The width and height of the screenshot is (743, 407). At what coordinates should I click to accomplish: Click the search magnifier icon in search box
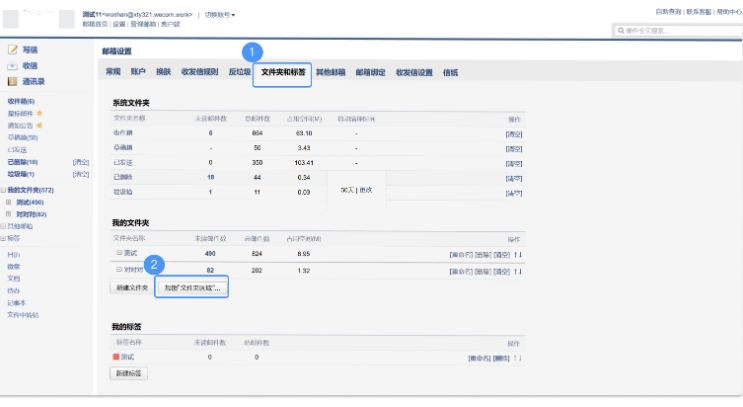621,31
